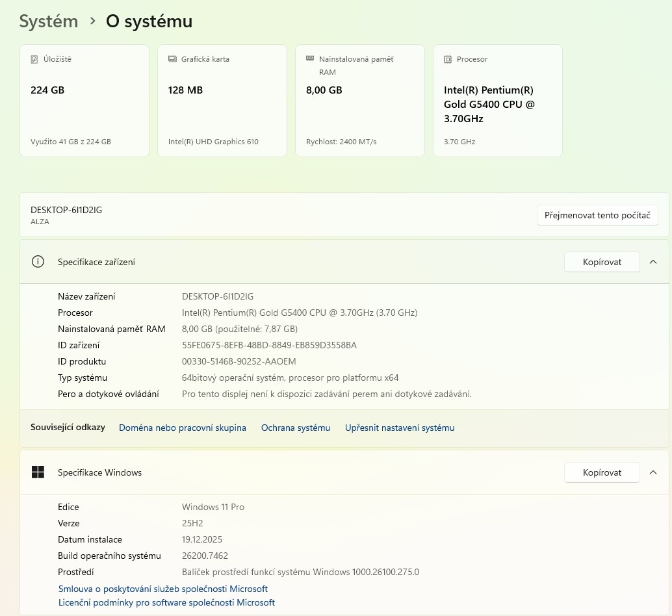Click the RAM memory icon
The width and height of the screenshot is (672, 616).
pos(310,59)
